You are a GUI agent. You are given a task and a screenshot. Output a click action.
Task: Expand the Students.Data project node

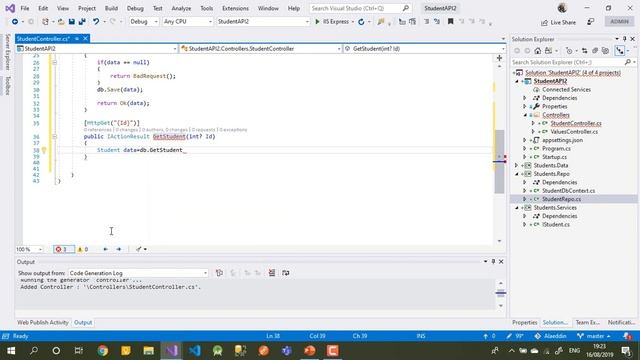point(517,166)
